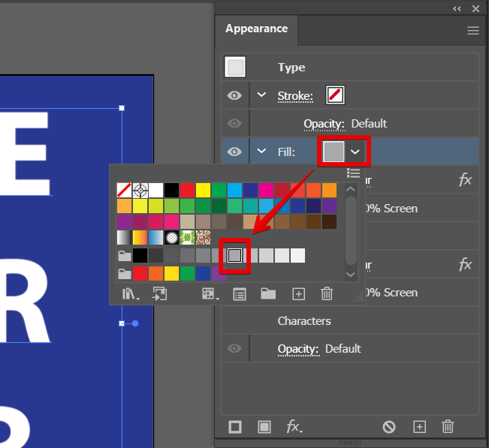Click Add New Stroke at the panel bottom

click(x=235, y=427)
